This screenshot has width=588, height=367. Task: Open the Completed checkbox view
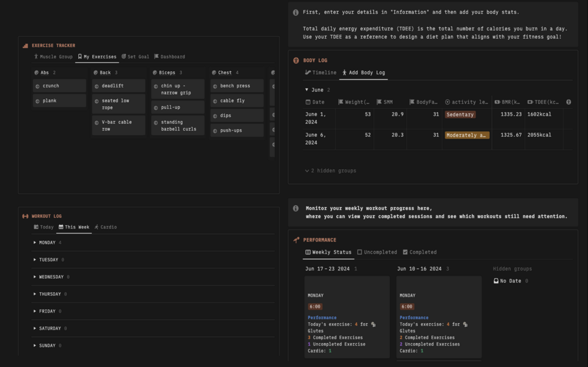point(419,252)
